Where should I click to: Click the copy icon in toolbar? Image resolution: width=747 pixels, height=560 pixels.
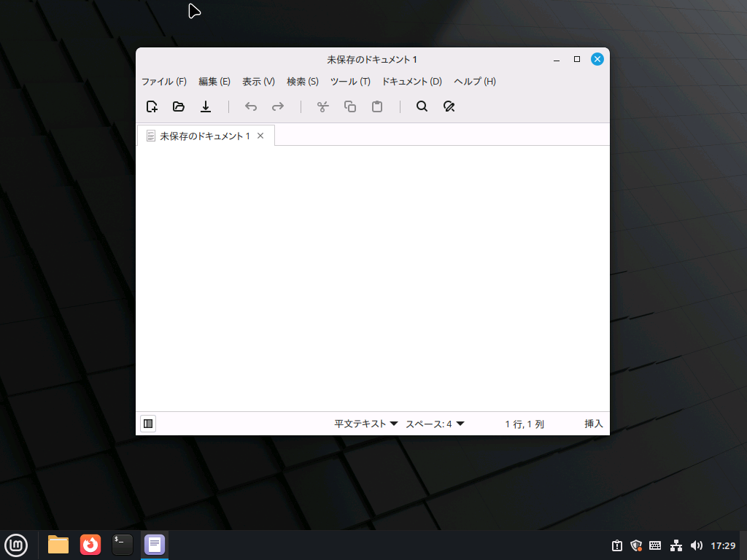point(350,106)
